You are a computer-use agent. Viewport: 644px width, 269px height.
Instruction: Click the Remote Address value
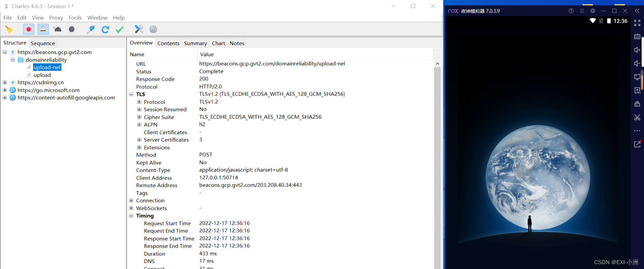(251, 185)
